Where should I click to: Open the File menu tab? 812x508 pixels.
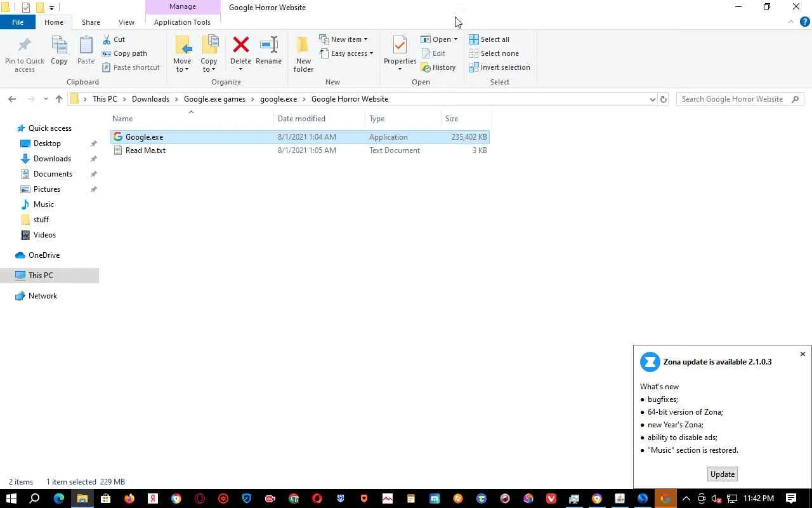(18, 22)
